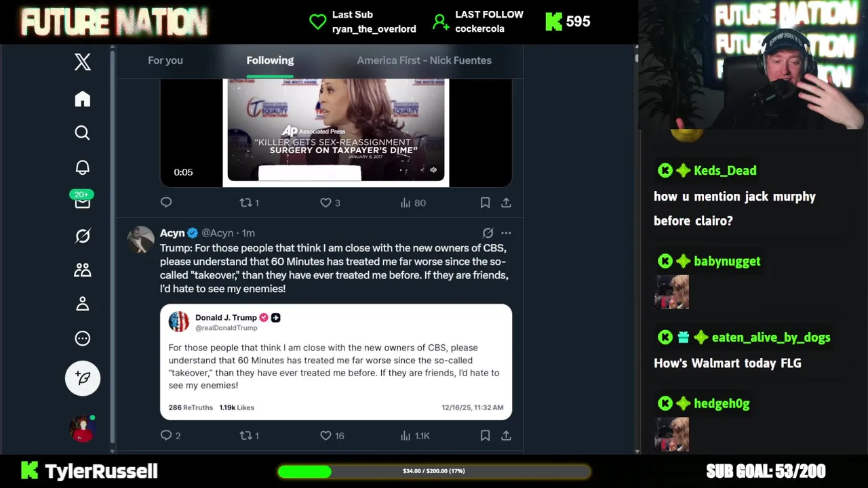Click the $34.00 / $200.00 goal progress bar
This screenshot has width=868, height=488.
click(434, 471)
